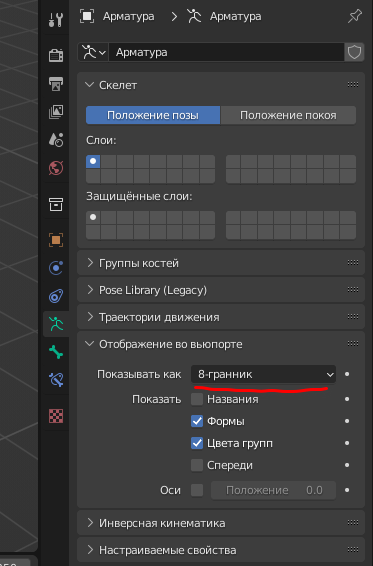Open the View Layer properties tab
This screenshot has width=373, height=566.
(56, 112)
